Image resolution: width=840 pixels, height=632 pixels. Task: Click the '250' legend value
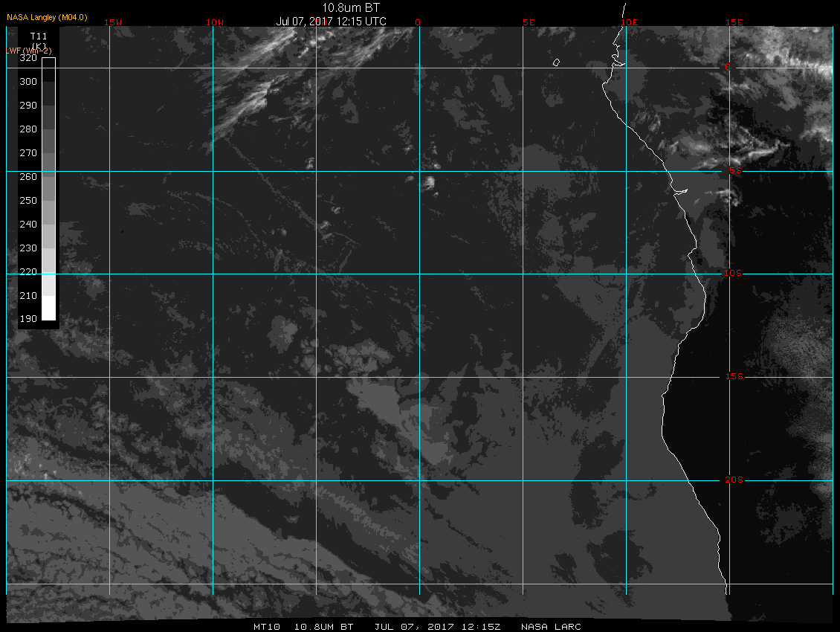(x=28, y=201)
